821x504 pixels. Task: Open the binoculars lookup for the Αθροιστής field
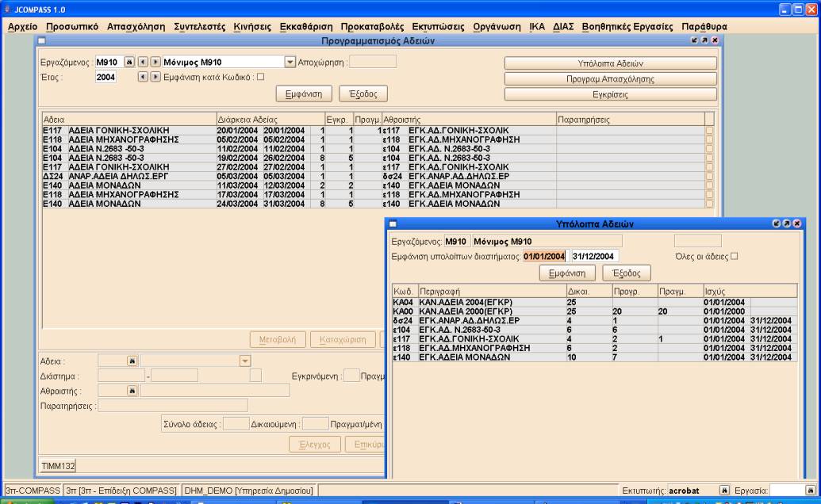coord(132,391)
